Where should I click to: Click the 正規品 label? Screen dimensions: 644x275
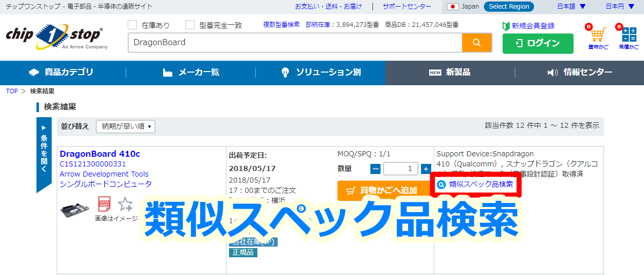point(243,252)
